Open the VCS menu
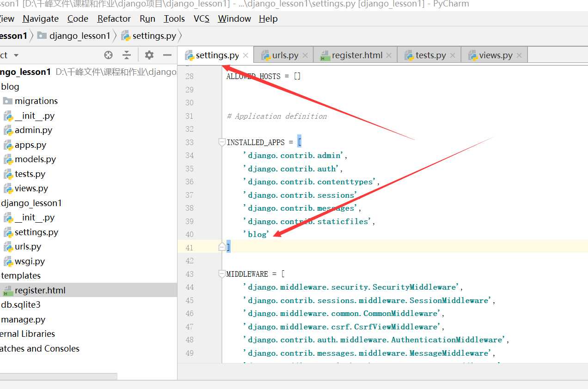Viewport: 588px width, 389px height. pyautogui.click(x=202, y=18)
